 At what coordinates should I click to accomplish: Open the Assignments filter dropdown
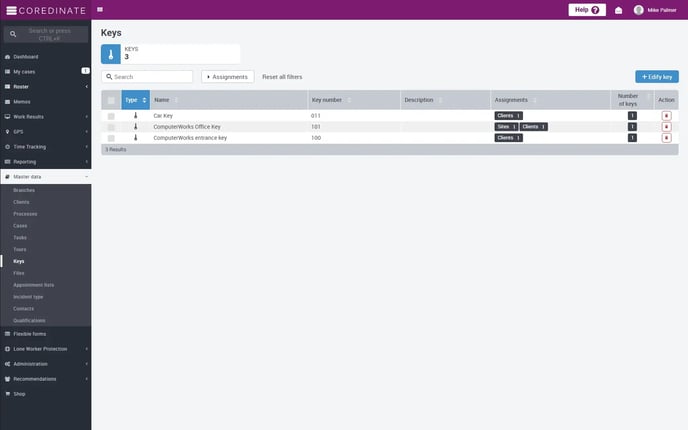[227, 77]
